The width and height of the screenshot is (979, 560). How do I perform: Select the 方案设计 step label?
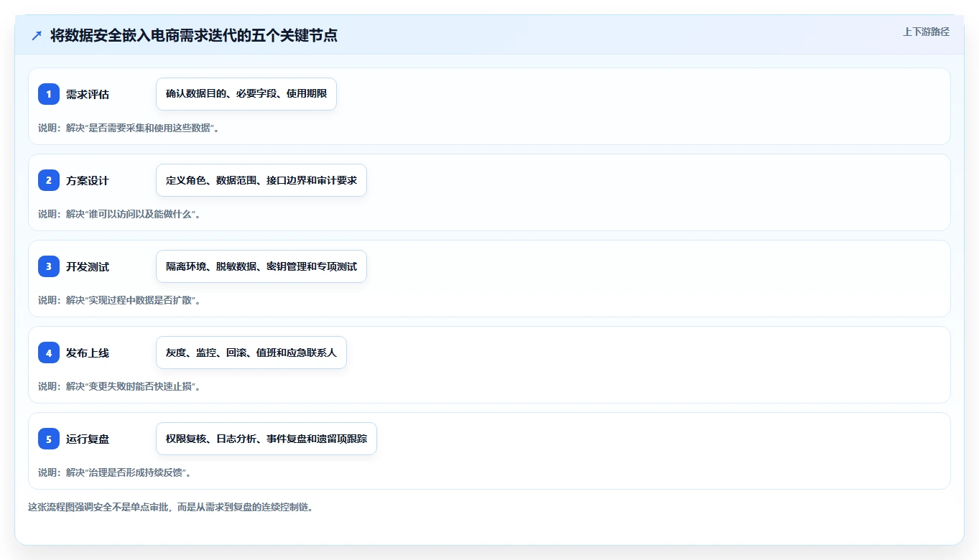point(88,180)
